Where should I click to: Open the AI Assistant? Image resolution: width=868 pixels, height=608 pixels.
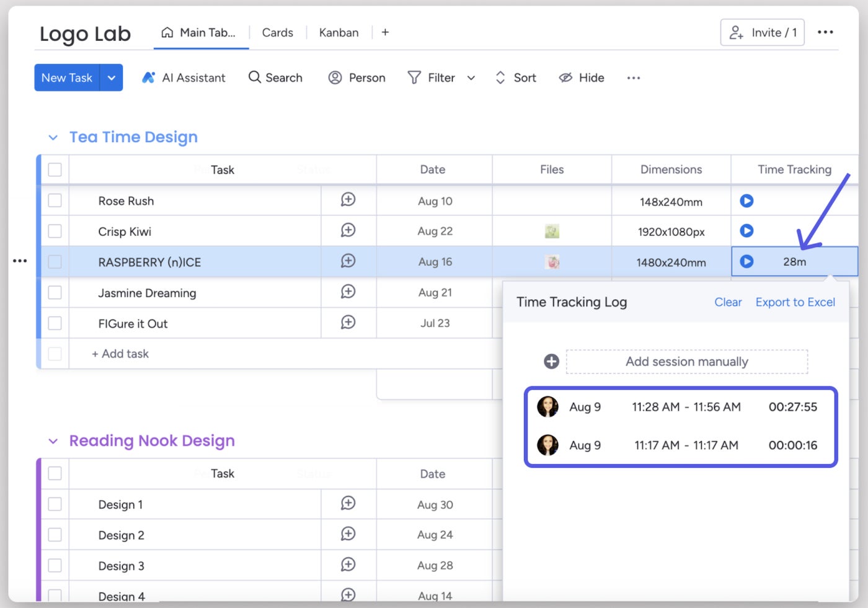(x=184, y=78)
